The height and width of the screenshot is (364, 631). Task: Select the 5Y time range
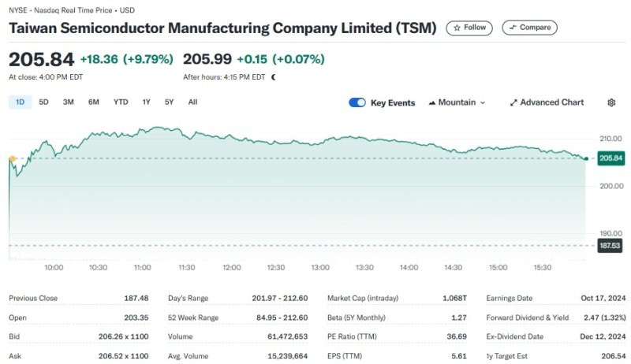(169, 102)
